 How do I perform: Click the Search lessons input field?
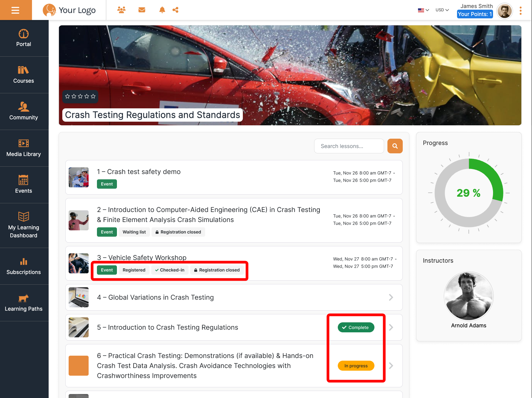349,146
